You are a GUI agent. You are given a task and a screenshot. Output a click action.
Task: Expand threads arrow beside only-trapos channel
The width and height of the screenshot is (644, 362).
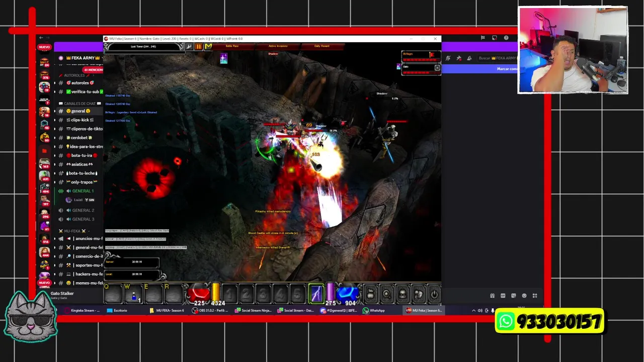pos(55,182)
